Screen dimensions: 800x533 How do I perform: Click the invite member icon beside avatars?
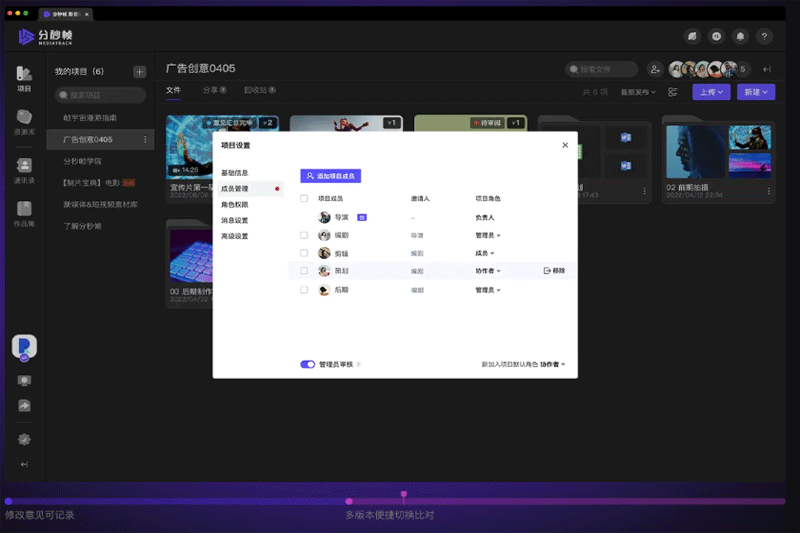coord(655,69)
